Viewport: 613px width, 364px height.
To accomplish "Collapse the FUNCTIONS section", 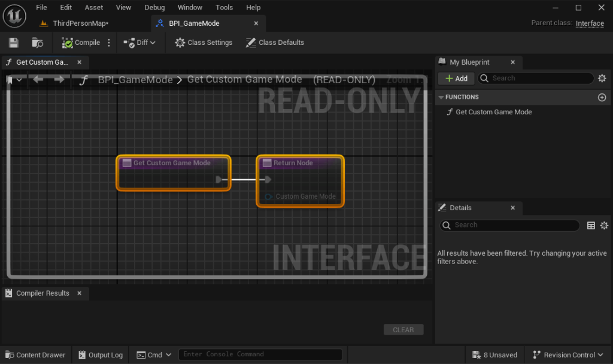I will point(441,97).
